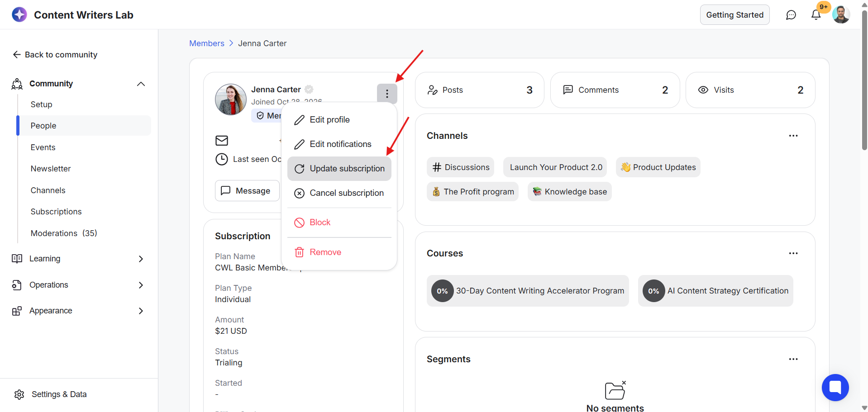Click the Appearance icon in sidebar
Image resolution: width=868 pixels, height=412 pixels.
(x=17, y=311)
